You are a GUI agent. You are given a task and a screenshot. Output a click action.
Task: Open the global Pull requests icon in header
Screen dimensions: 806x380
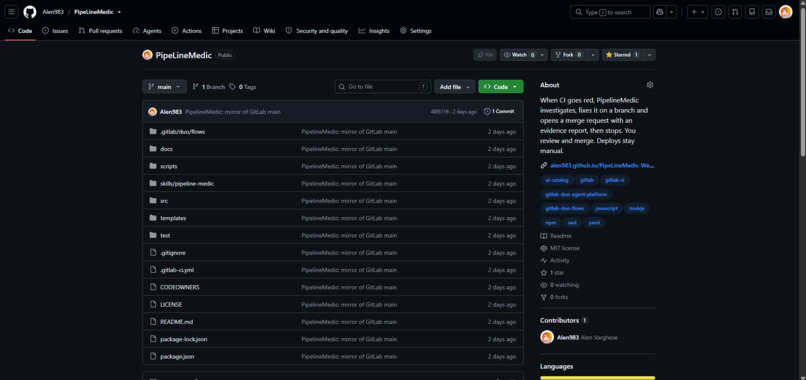[735, 12]
